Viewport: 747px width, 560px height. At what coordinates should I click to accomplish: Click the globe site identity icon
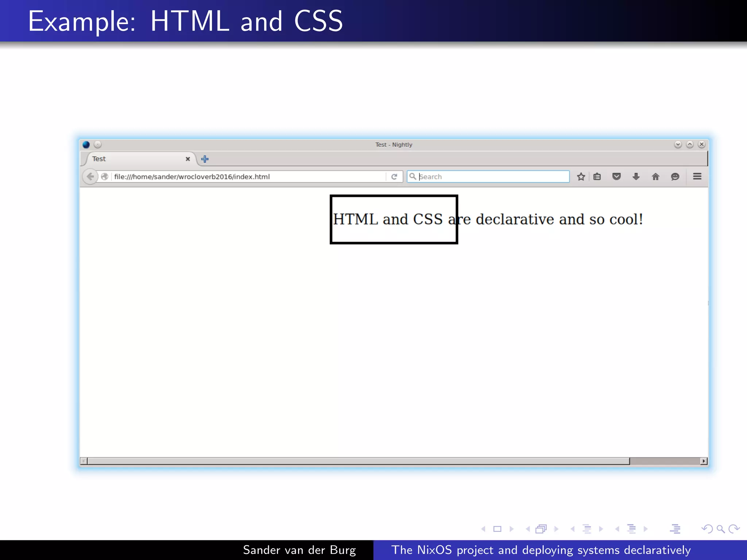pos(105,177)
